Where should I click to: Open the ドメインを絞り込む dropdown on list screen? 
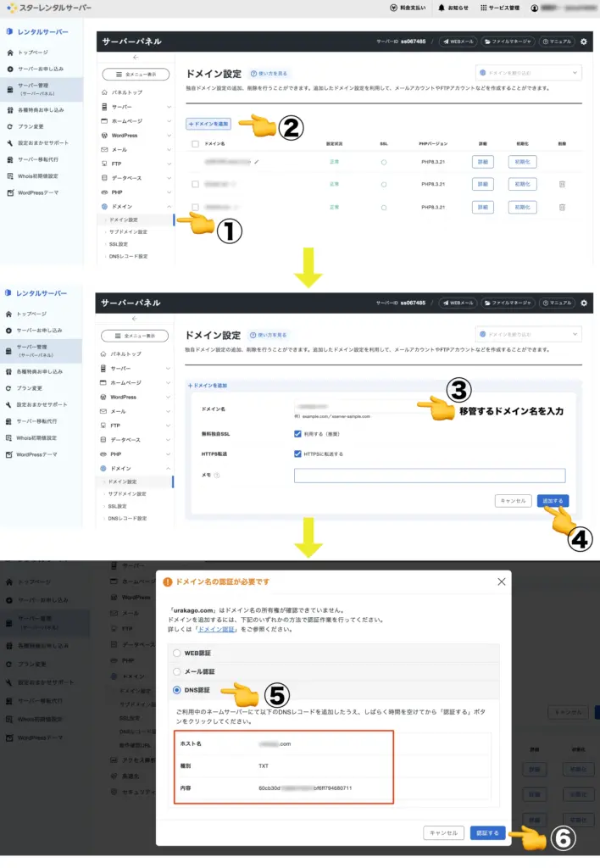(x=529, y=73)
